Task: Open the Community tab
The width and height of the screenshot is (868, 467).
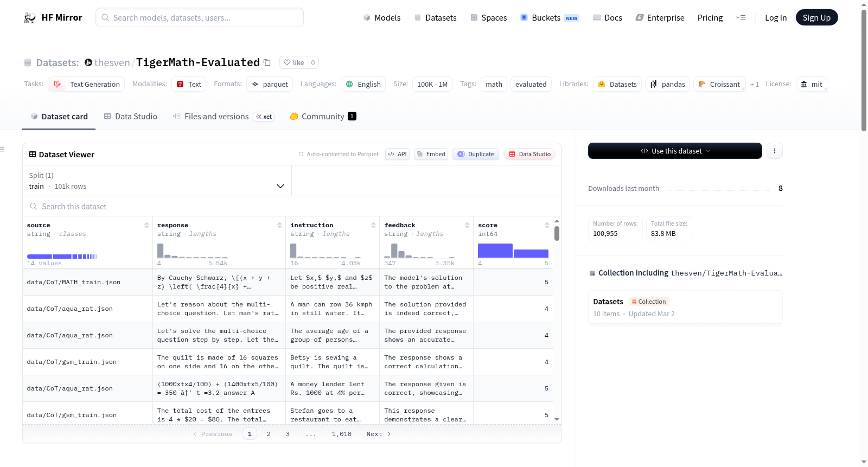Action: (323, 117)
